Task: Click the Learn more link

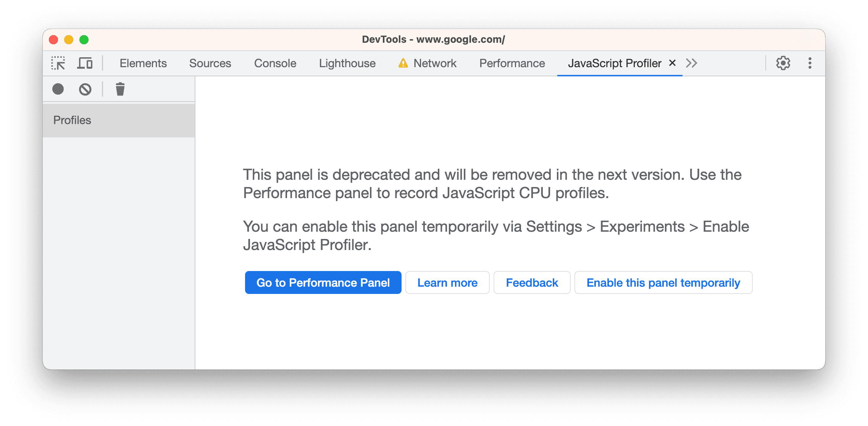Action: (447, 282)
